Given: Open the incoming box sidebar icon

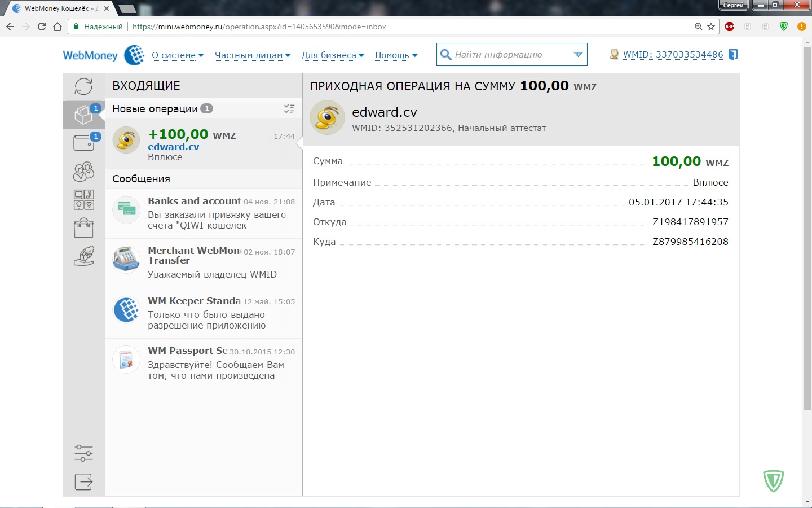Looking at the screenshot, I should [84, 115].
